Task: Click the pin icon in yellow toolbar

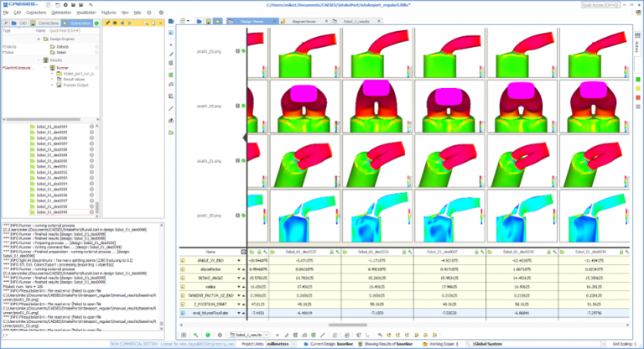Action: coord(107,23)
